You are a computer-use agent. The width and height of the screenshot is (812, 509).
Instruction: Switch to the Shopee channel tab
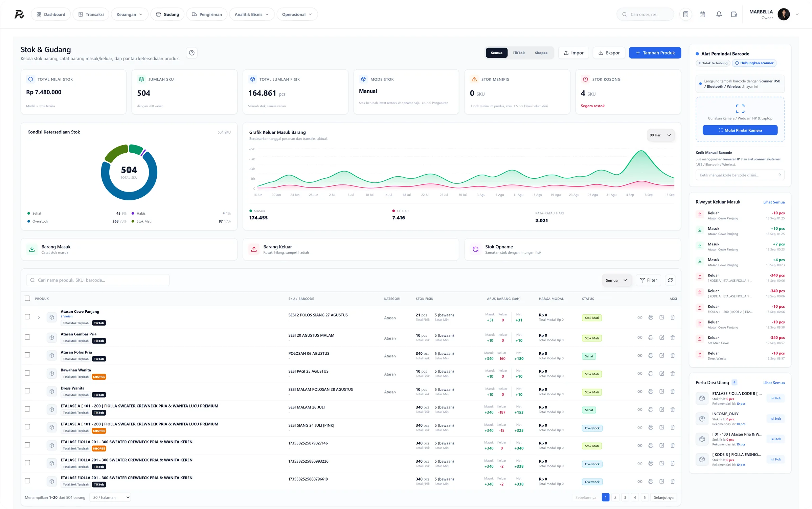(x=541, y=53)
